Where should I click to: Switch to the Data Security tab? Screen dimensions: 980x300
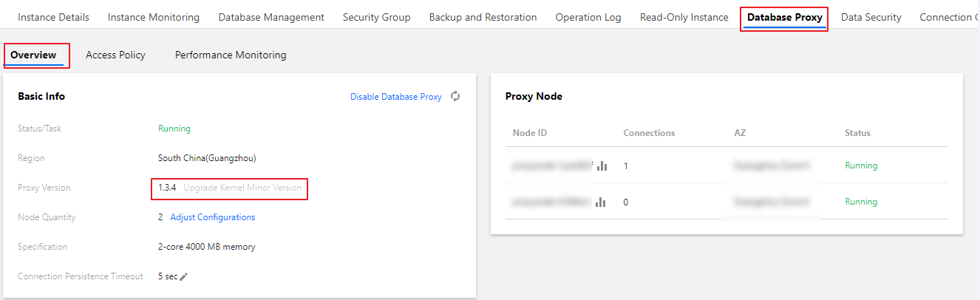click(871, 17)
